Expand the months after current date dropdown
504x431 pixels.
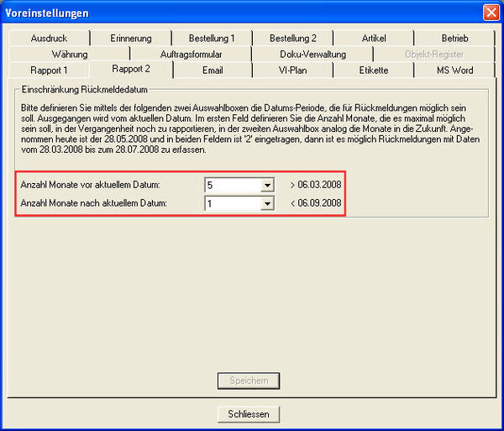click(267, 203)
